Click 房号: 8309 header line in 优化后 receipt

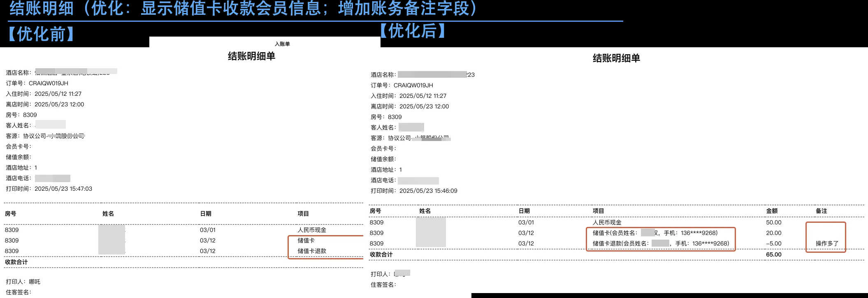(x=386, y=117)
